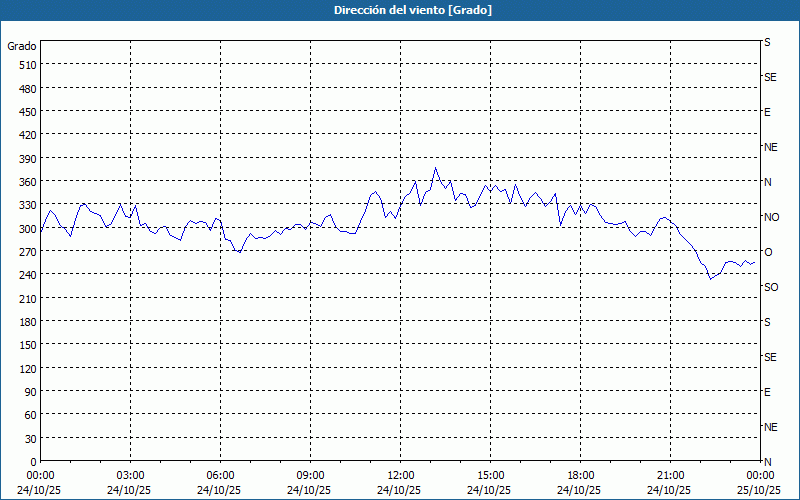Click the 'SO' compass label on right axis

(x=771, y=287)
